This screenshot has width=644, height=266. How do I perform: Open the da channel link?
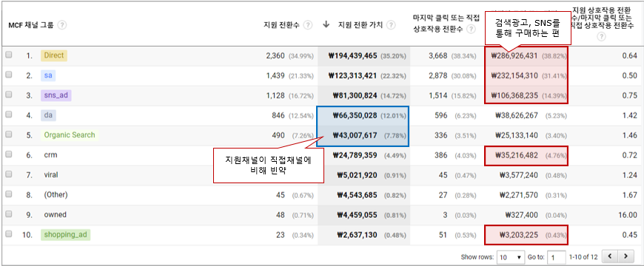pos(48,115)
